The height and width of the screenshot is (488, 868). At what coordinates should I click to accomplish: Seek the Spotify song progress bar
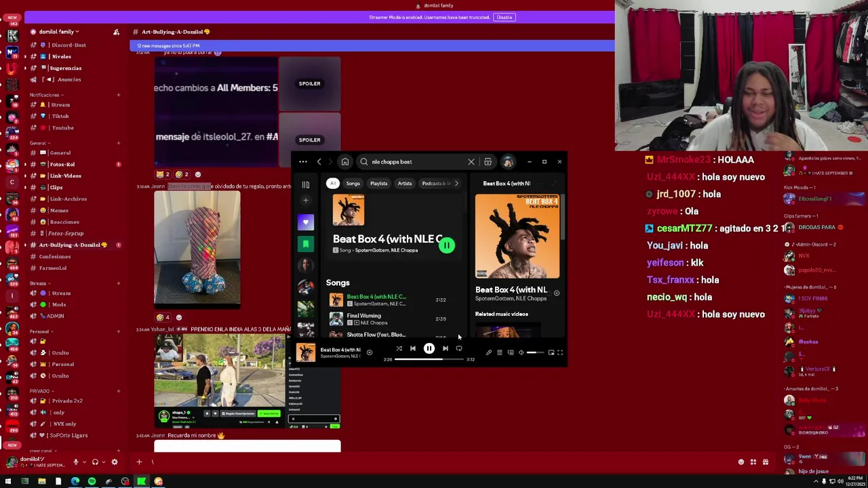pyautogui.click(x=429, y=359)
